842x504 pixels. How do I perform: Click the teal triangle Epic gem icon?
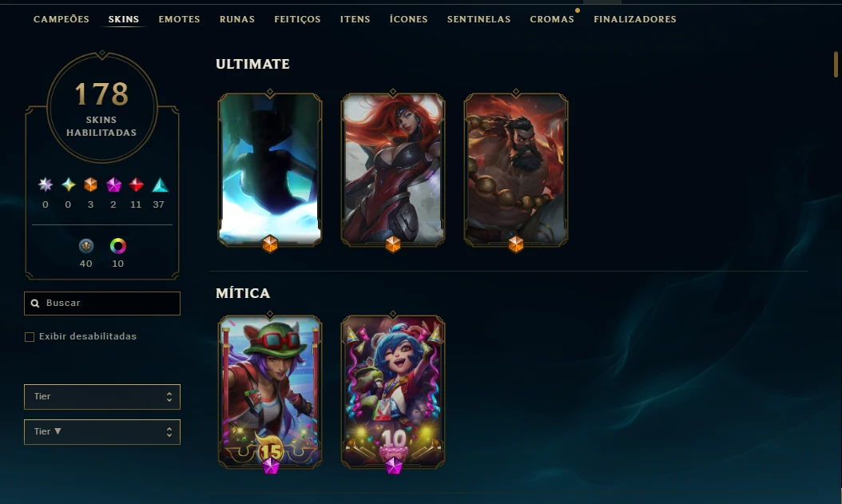click(160, 185)
